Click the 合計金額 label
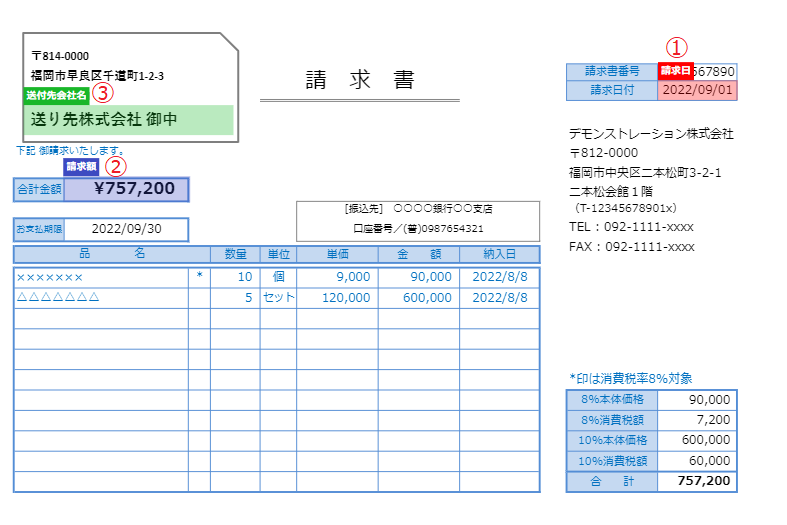The width and height of the screenshot is (787, 525). (39, 189)
